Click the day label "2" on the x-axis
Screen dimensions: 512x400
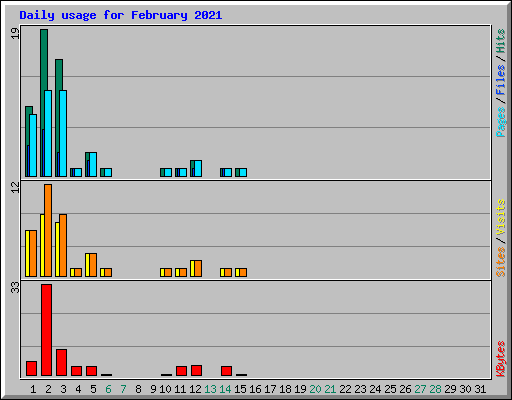(x=48, y=389)
